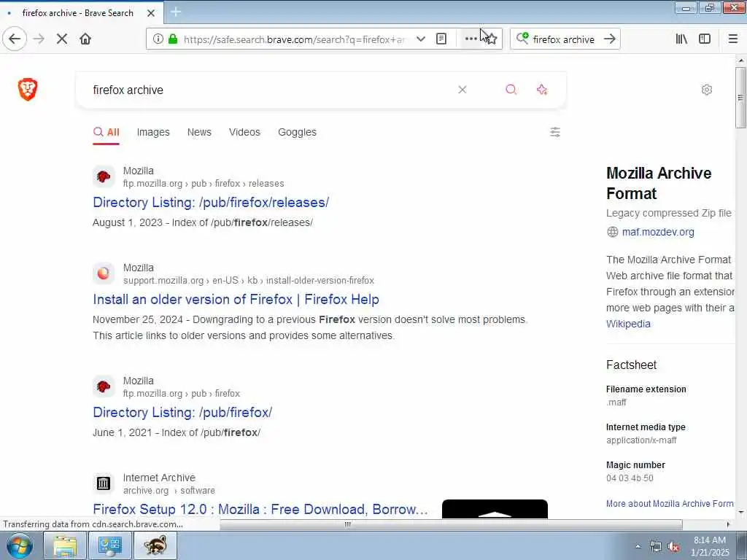747x560 pixels.
Task: Open the Goggles tab
Action: [x=298, y=133]
